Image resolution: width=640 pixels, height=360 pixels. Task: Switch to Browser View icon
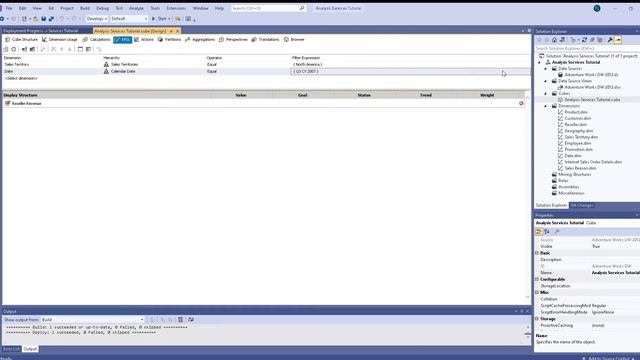(88, 49)
